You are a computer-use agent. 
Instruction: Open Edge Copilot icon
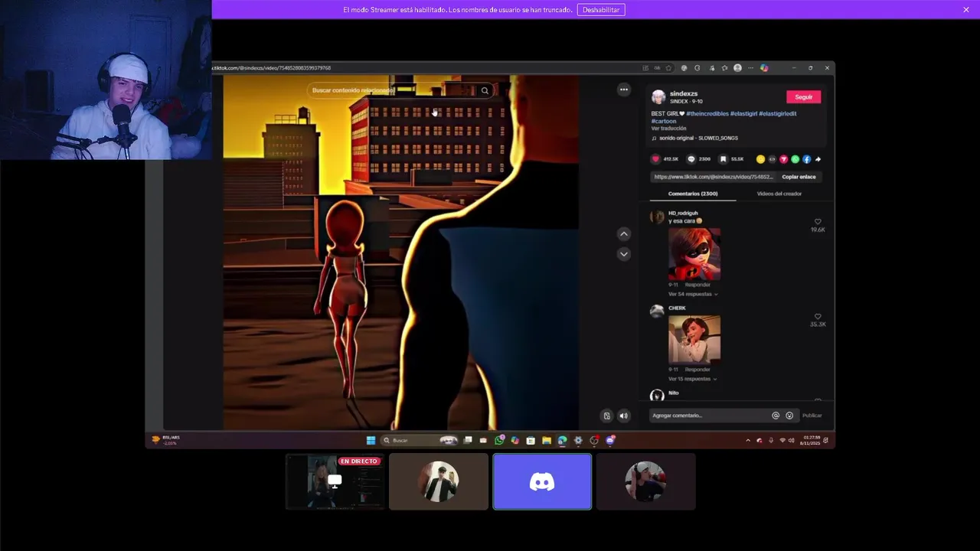click(764, 68)
